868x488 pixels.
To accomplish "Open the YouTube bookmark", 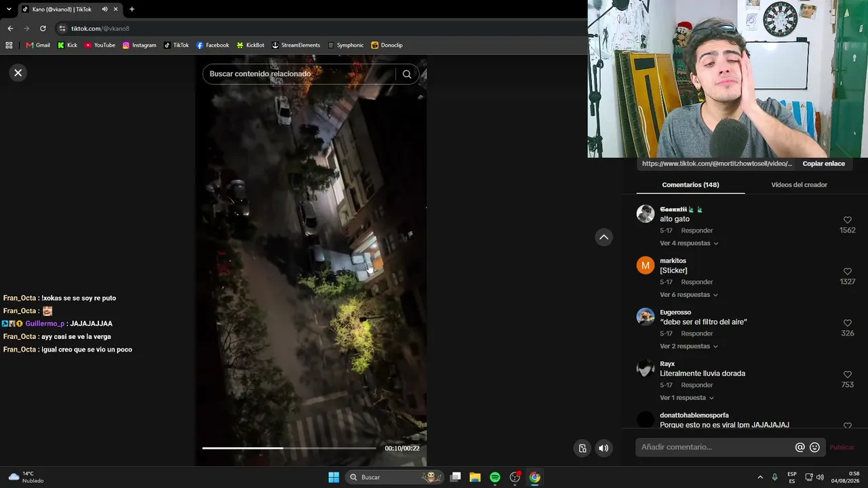I will click(100, 45).
